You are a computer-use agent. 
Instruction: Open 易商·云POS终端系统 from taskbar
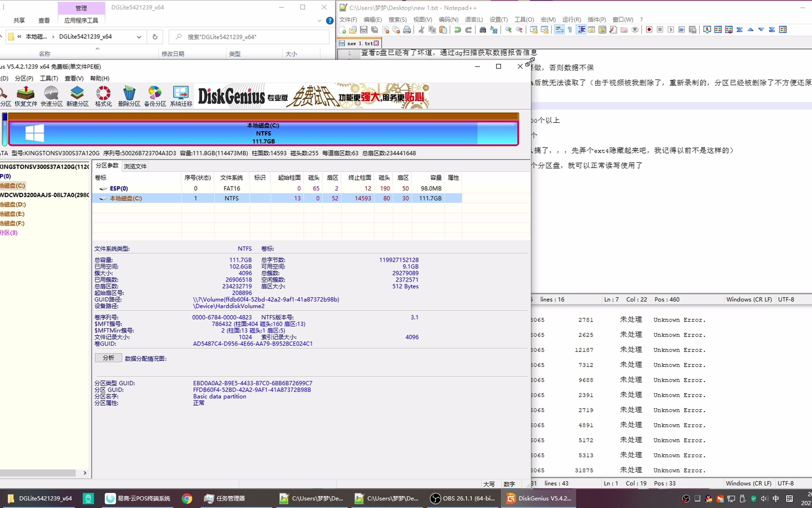click(x=138, y=498)
